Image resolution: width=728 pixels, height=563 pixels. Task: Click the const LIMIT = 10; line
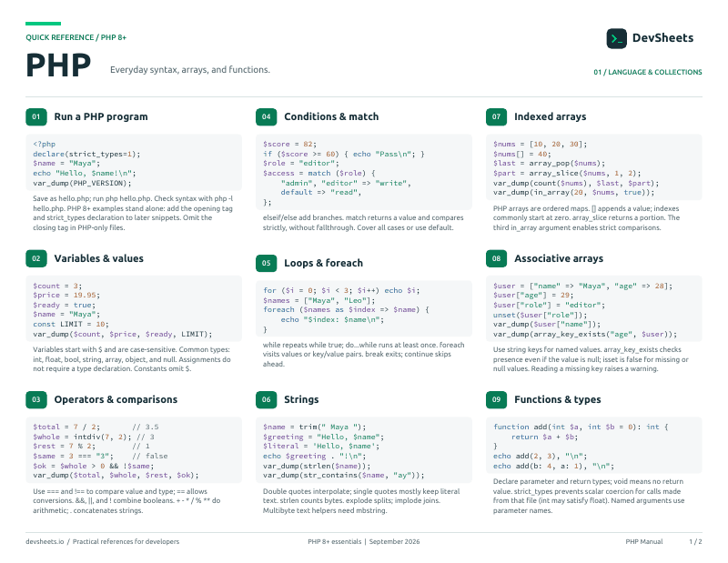point(71,325)
